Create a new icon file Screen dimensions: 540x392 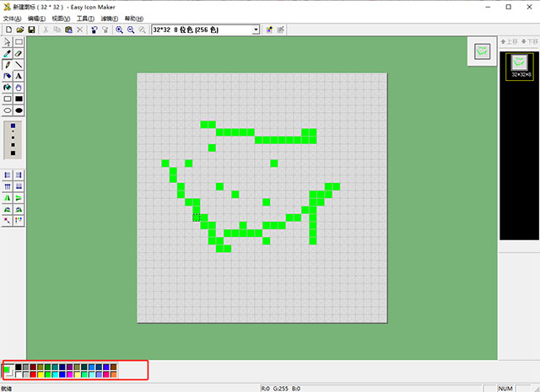coord(9,30)
